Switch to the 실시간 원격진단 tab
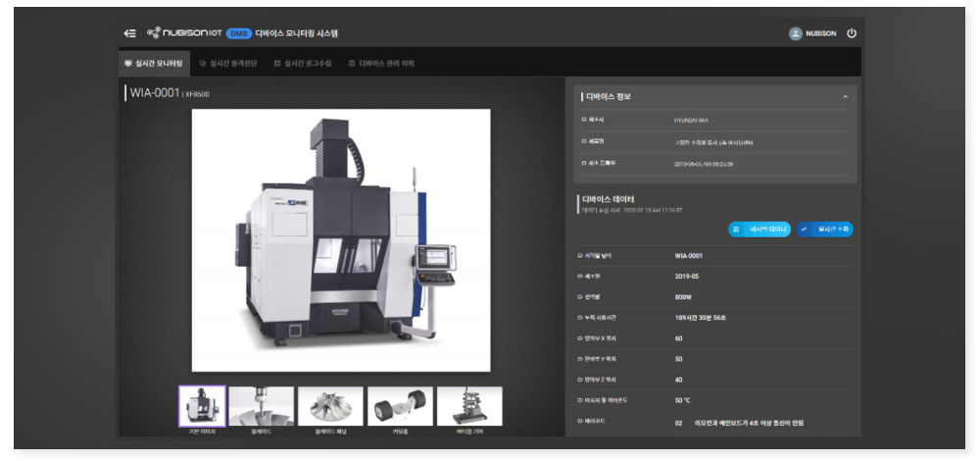Screen dimensions: 980x461 [x=227, y=63]
